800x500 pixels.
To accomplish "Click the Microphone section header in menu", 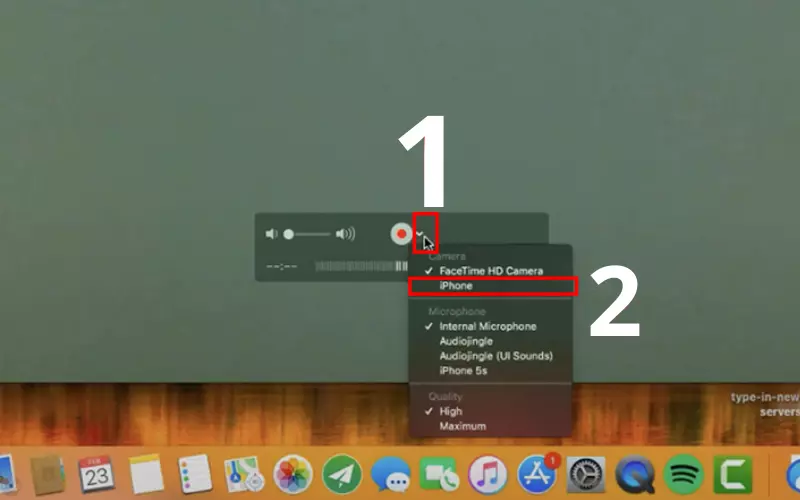I will pyautogui.click(x=457, y=311).
